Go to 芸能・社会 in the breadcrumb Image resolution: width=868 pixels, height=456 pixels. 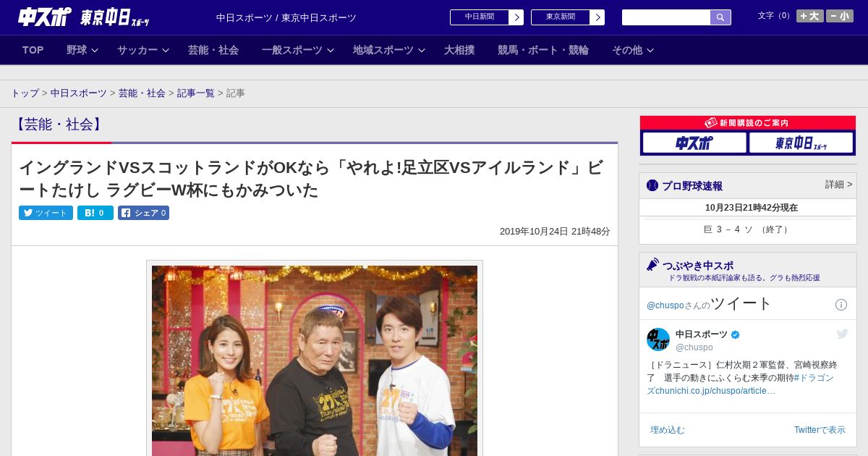(x=142, y=93)
